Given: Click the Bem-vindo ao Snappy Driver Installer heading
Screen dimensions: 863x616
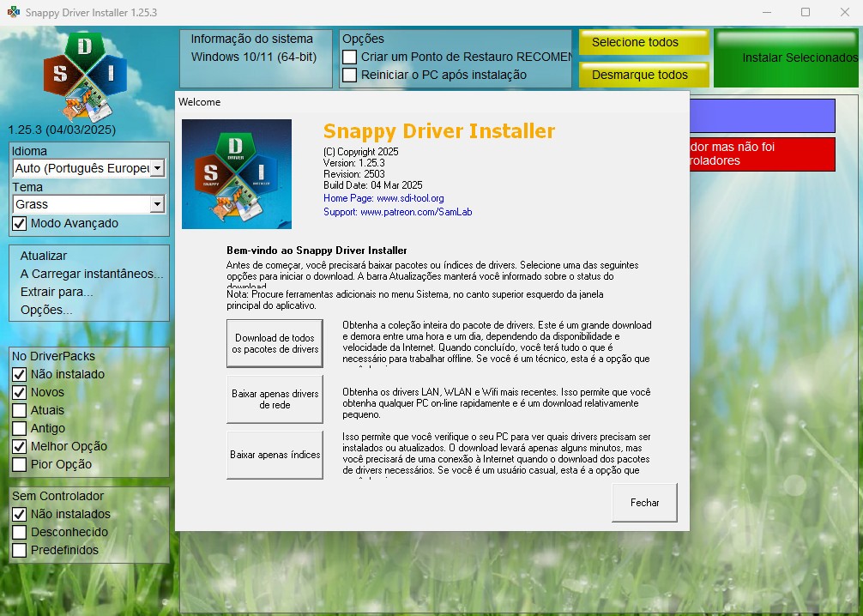Looking at the screenshot, I should point(317,251).
